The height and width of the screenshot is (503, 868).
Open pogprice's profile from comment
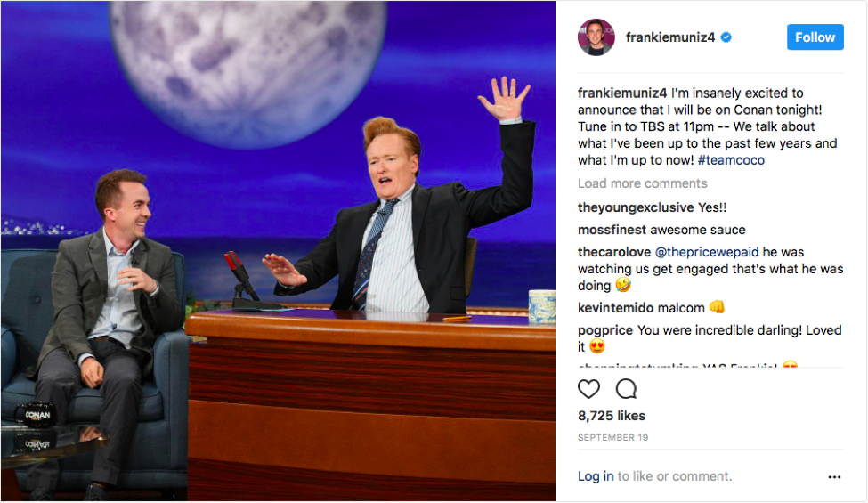point(605,330)
